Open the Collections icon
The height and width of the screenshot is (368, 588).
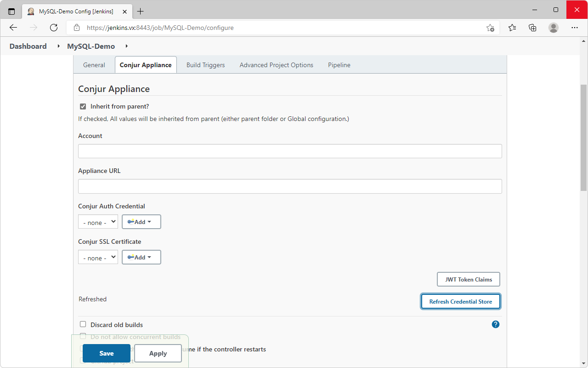pos(532,28)
